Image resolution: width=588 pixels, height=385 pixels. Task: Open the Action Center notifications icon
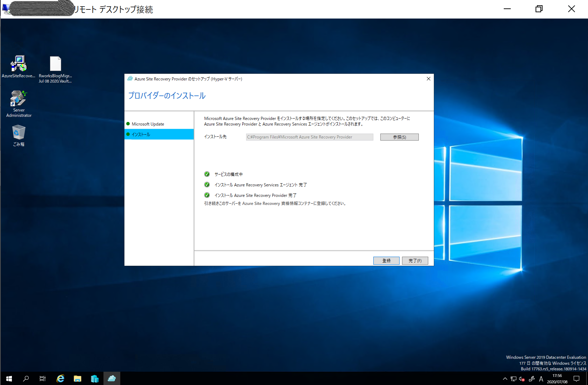tap(576, 379)
